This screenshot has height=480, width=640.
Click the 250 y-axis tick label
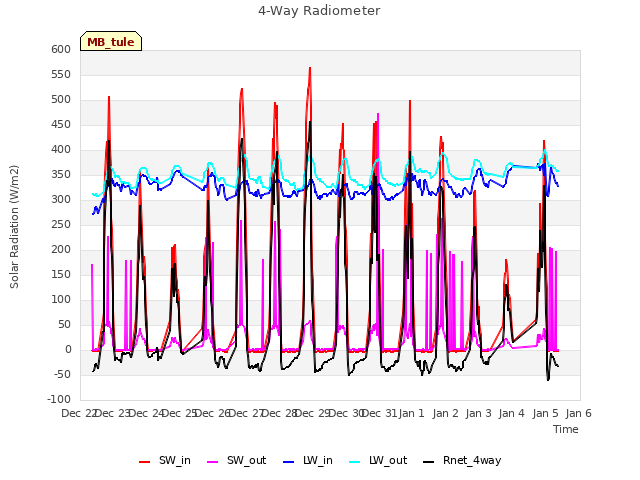tap(61, 224)
